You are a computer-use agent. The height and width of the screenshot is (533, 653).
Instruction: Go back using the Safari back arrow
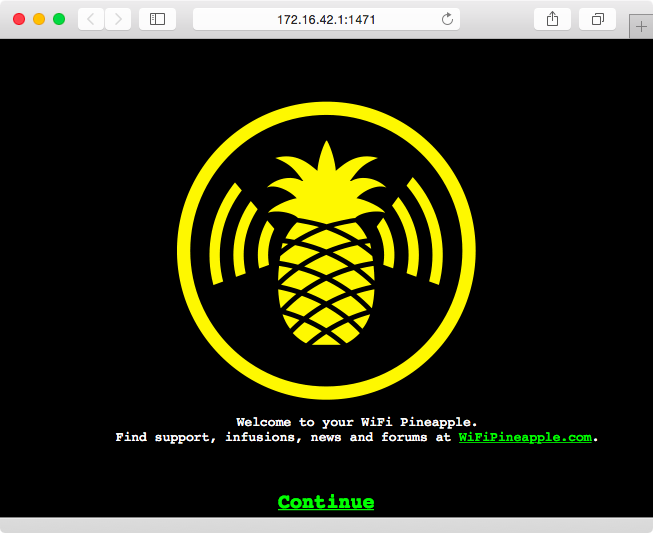(91, 19)
